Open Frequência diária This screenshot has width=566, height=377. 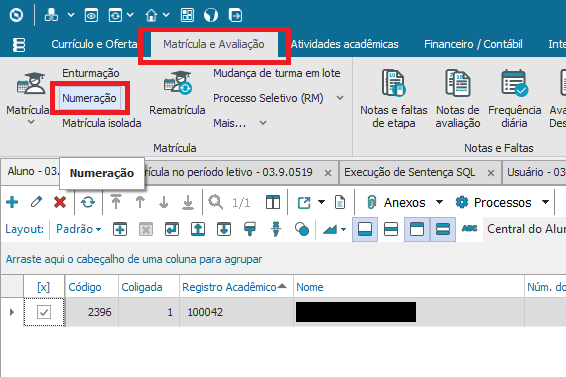[x=514, y=99]
